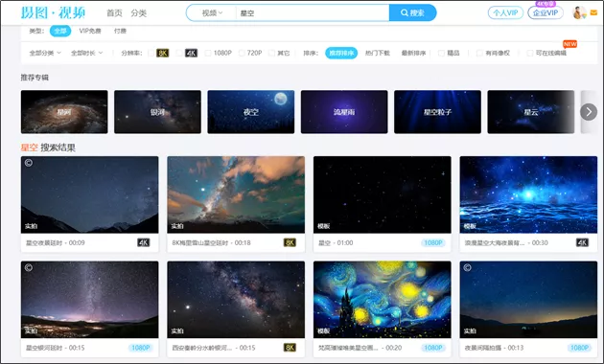Click the NEW badge above 可在线编辑
Viewport: 604px width, 364px height.
point(569,44)
